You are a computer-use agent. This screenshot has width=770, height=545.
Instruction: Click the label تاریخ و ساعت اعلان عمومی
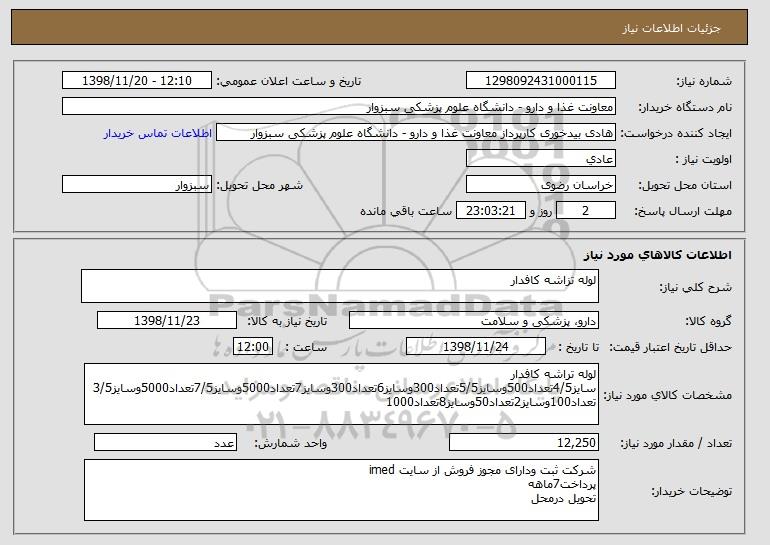(x=289, y=81)
